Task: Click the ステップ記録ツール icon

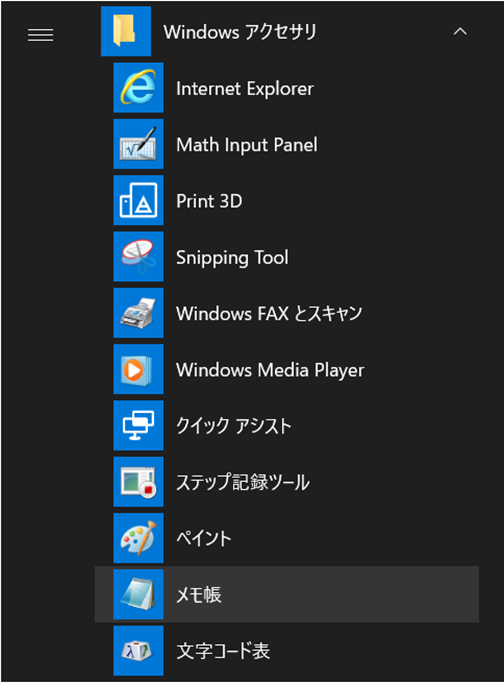Action: tap(139, 482)
